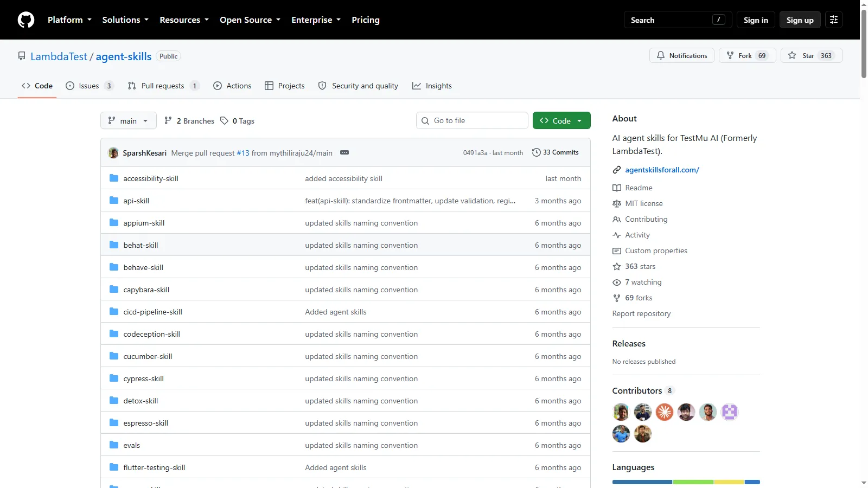Open the Projects tab
This screenshot has height=488, width=868.
point(285,86)
